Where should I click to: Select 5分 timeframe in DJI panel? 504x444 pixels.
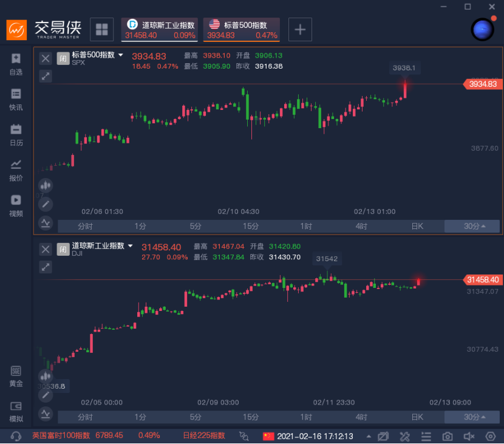coord(196,417)
